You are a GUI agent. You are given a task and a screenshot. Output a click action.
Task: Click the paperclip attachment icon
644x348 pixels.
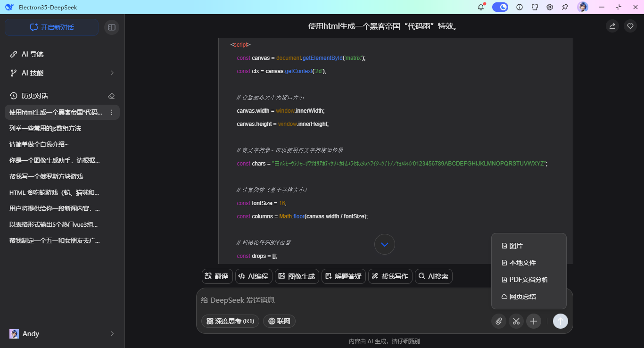(x=499, y=321)
